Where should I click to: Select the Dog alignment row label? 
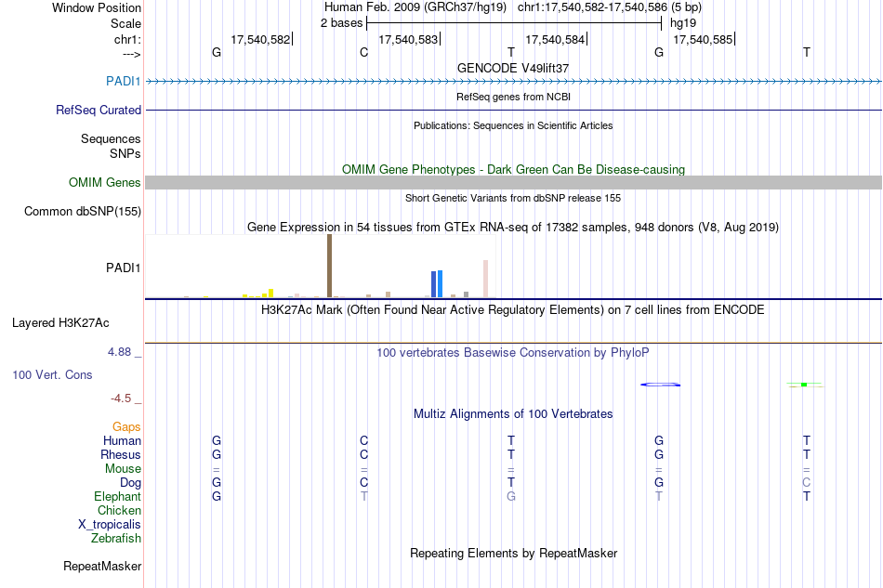tap(131, 483)
